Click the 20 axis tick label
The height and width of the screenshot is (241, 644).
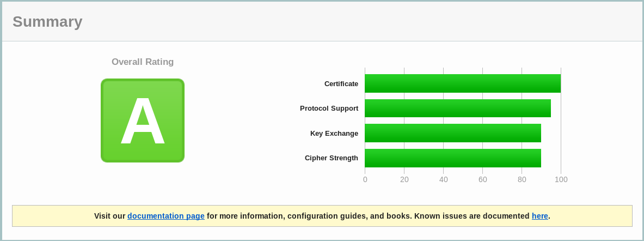pyautogui.click(x=404, y=179)
